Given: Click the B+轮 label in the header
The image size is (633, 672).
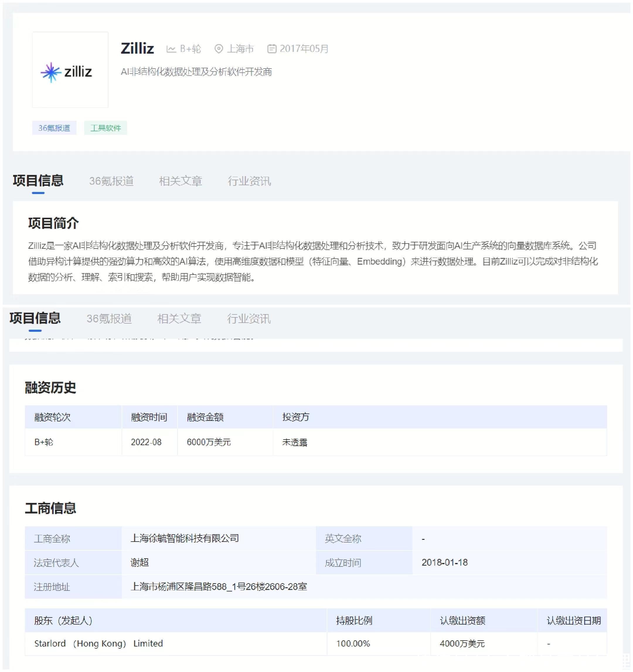Looking at the screenshot, I should (190, 49).
